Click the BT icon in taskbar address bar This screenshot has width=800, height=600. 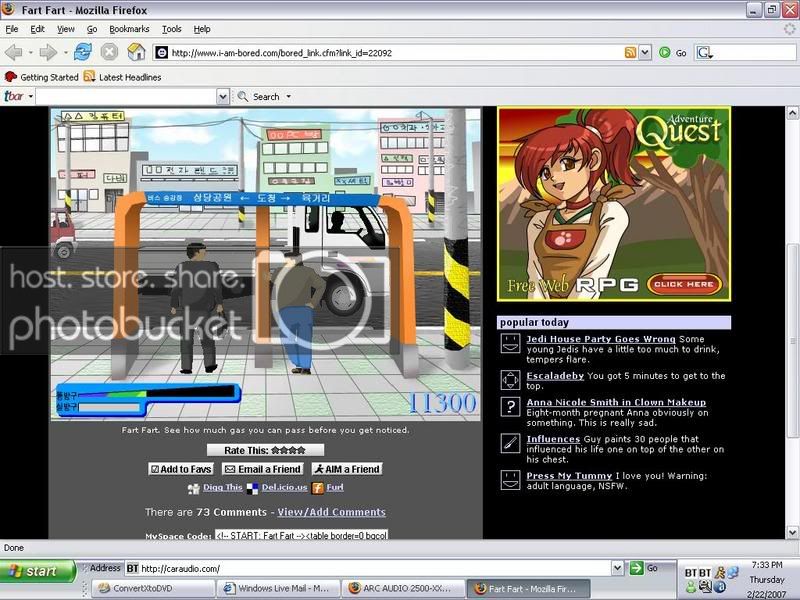click(x=132, y=568)
